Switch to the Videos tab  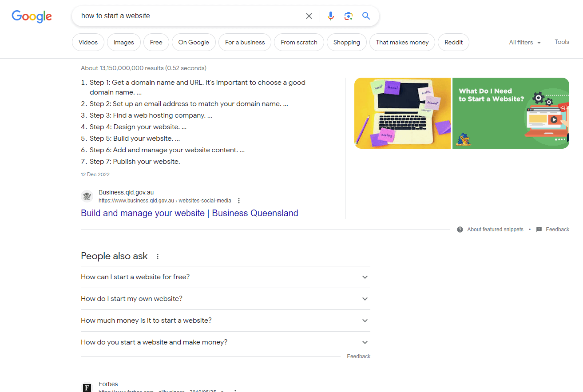click(x=87, y=42)
